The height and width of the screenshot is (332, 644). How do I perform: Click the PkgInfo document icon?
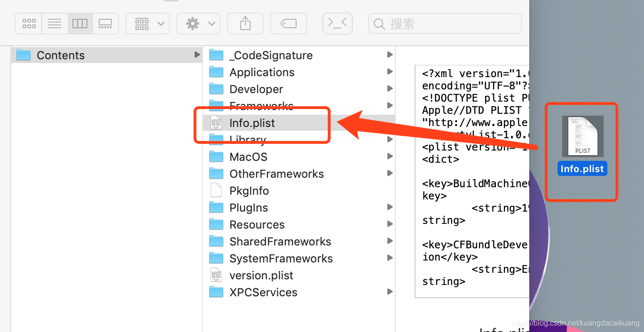216,190
